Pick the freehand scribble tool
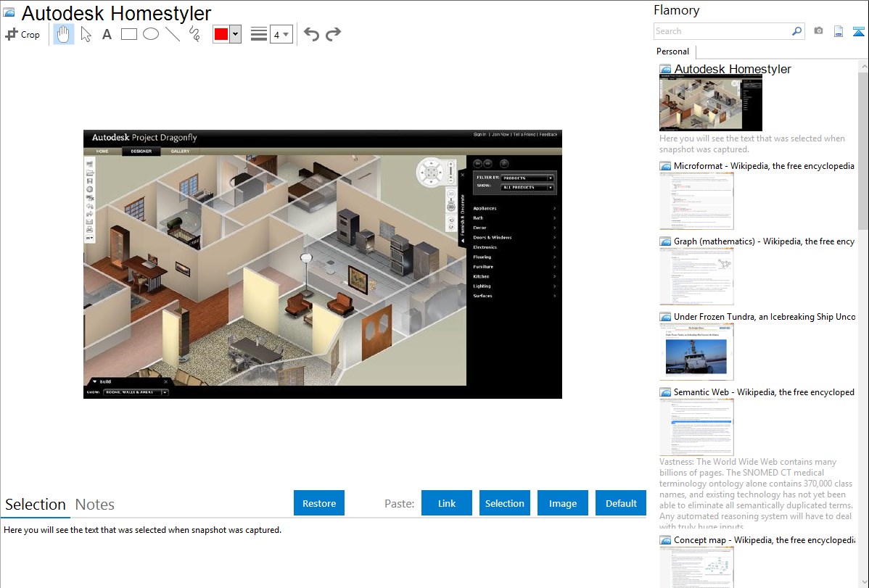The width and height of the screenshot is (869, 588). 194,34
